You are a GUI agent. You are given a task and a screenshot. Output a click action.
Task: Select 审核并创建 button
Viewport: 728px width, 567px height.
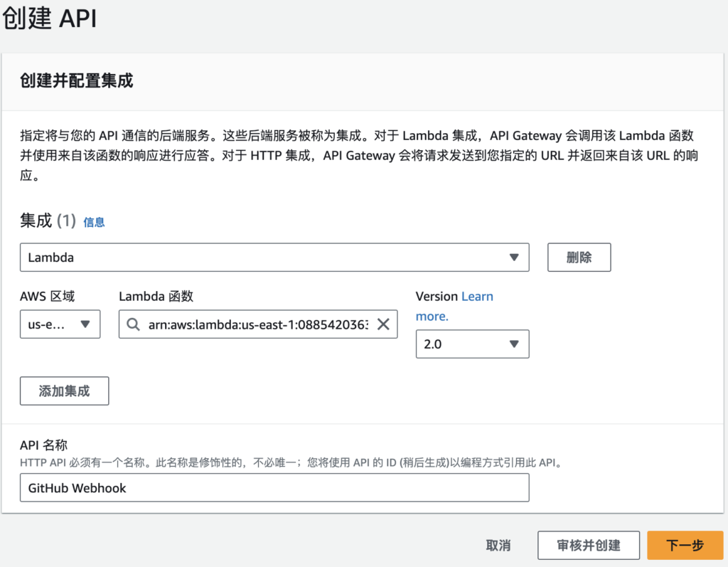click(588, 546)
